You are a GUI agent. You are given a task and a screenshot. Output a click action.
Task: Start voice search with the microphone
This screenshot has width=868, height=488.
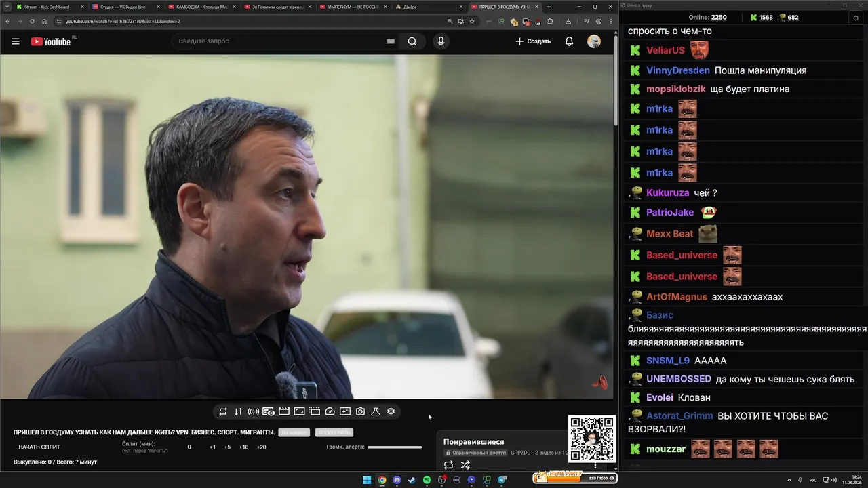coord(441,41)
